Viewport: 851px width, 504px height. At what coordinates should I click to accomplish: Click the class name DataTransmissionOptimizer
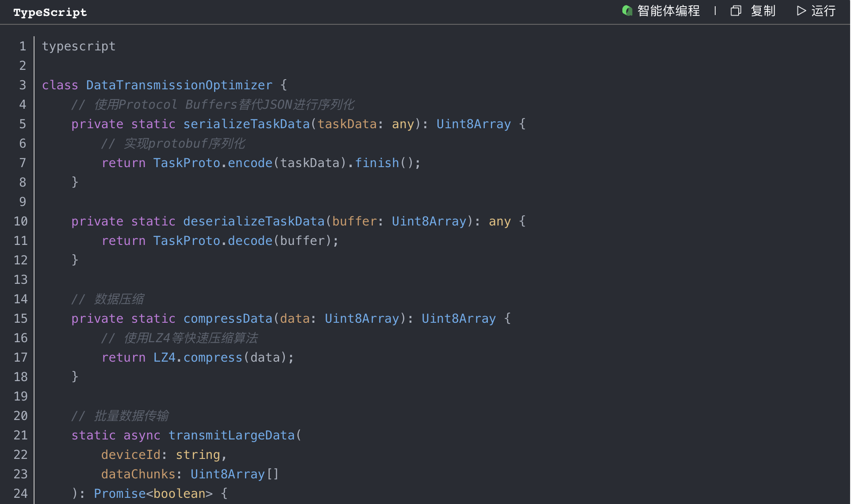tap(179, 85)
